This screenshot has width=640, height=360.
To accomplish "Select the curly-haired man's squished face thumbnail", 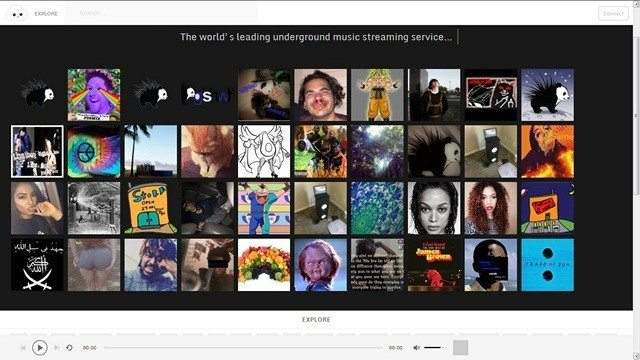I will click(x=320, y=95).
